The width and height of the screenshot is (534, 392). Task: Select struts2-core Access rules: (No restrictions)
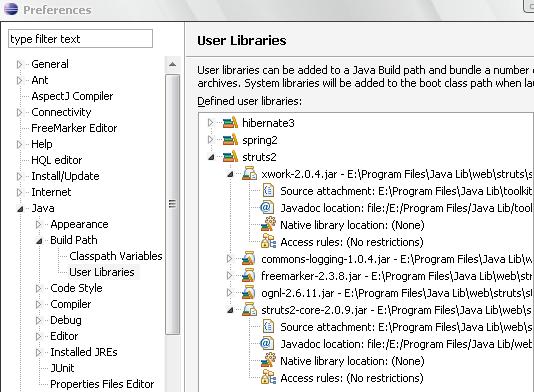(352, 378)
